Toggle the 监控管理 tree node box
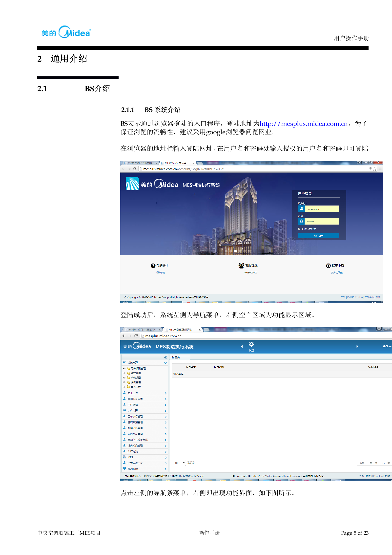Screen dimensions: 392x555 [x=124, y=373]
